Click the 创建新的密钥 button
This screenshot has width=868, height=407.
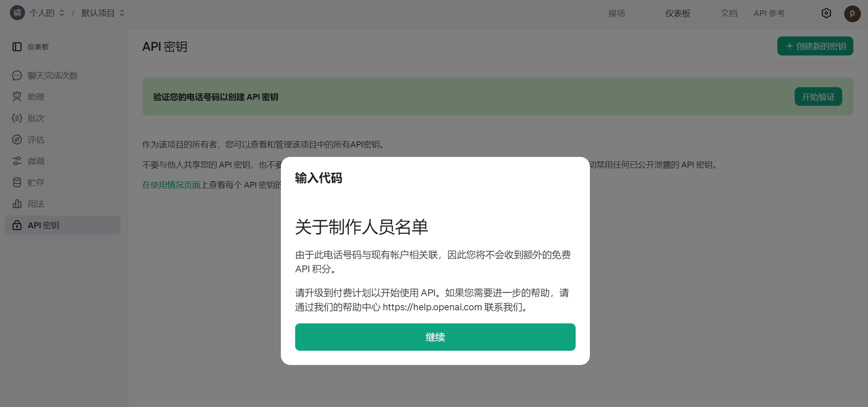(x=815, y=46)
